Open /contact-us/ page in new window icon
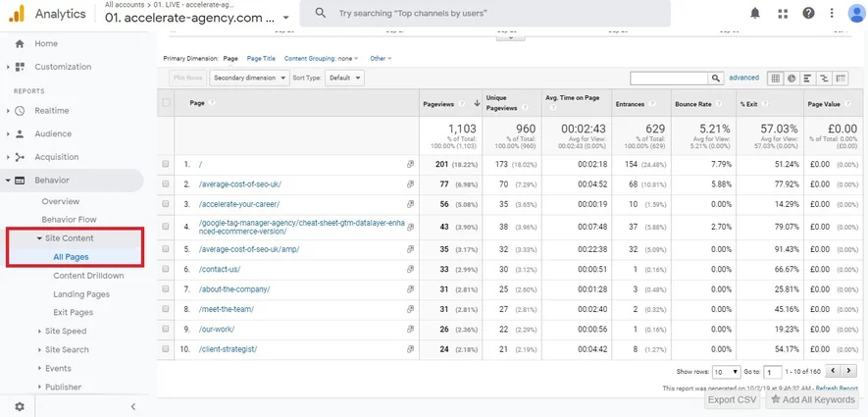 410,269
